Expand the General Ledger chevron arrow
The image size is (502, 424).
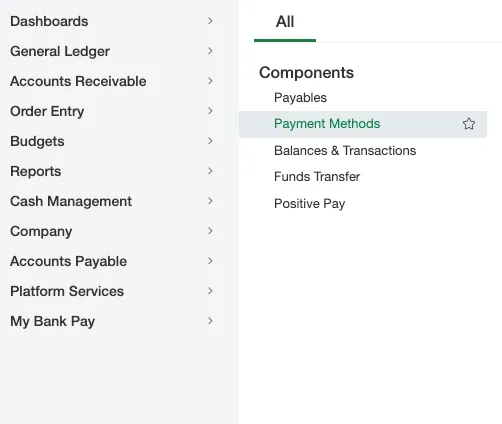pos(210,51)
